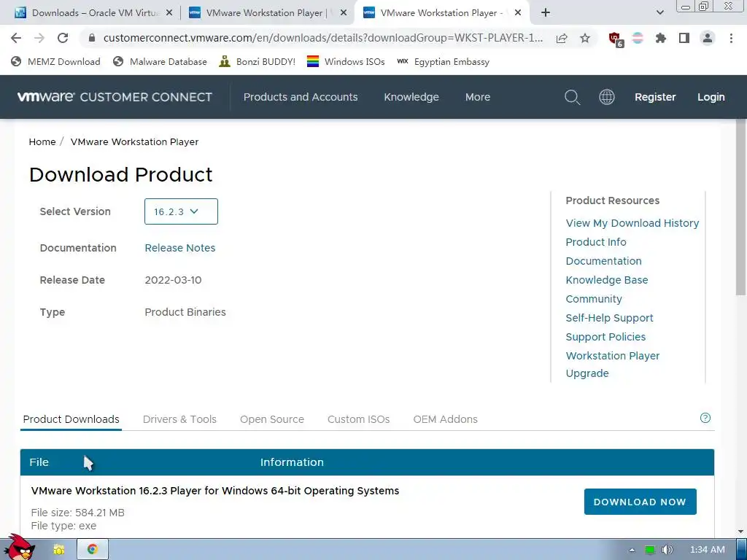
Task: Open the Community link
Action: (x=594, y=299)
